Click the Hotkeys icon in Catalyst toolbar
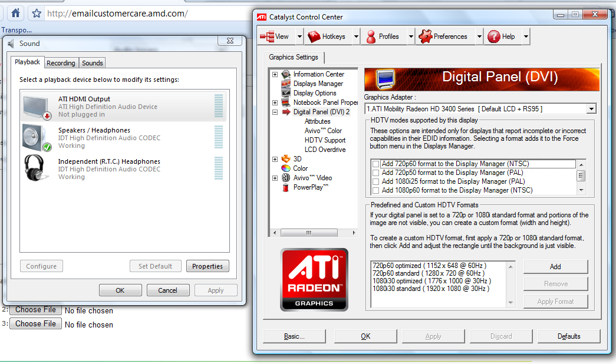 click(314, 37)
